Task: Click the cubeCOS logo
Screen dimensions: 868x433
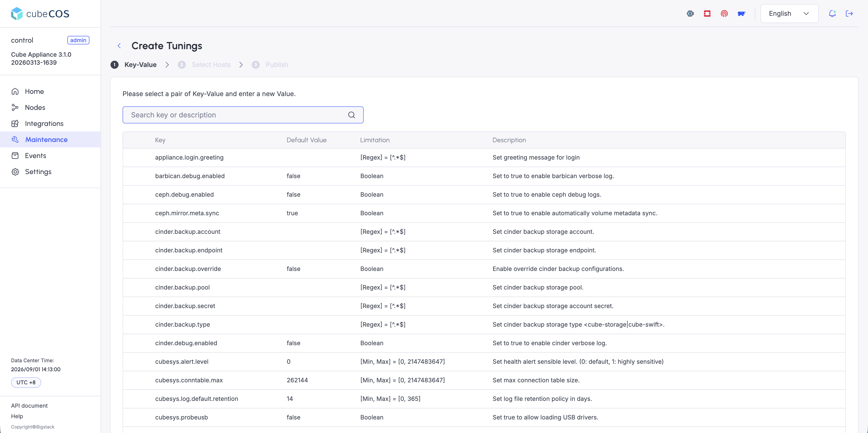Action: click(x=40, y=14)
